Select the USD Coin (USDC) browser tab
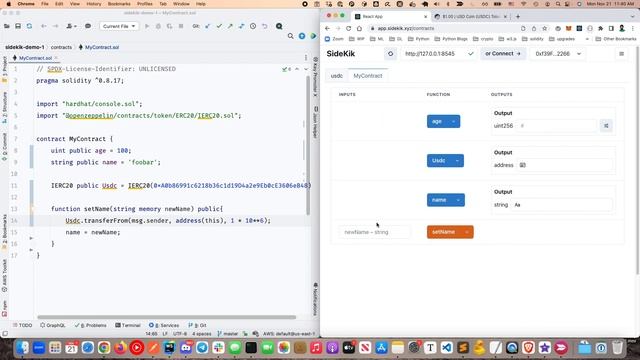 click(x=471, y=17)
